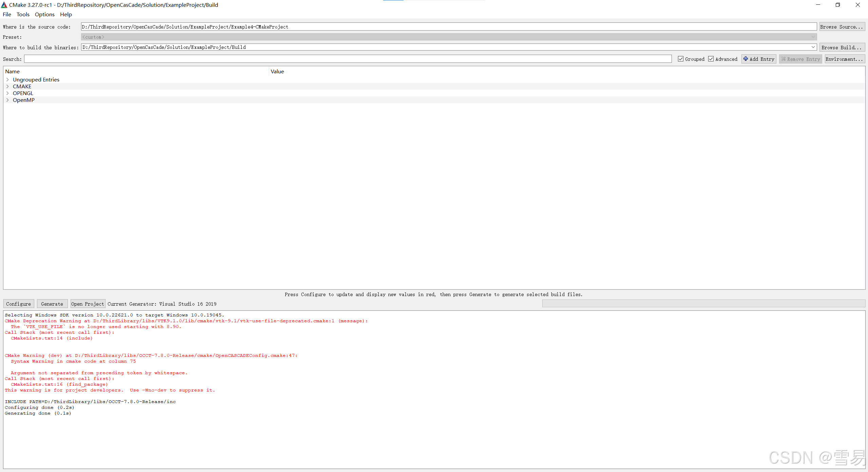Click the CMake logo in title bar
Viewport: 868px width, 472px height.
4,5
